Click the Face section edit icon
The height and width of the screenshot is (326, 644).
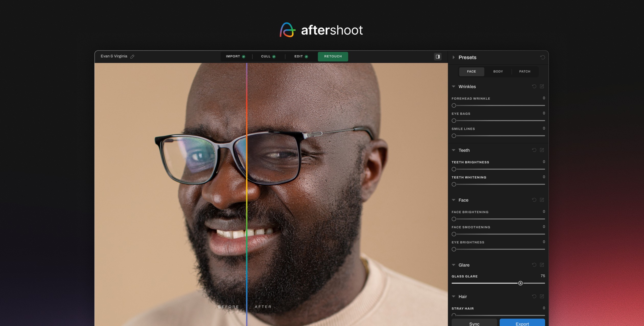click(x=542, y=200)
